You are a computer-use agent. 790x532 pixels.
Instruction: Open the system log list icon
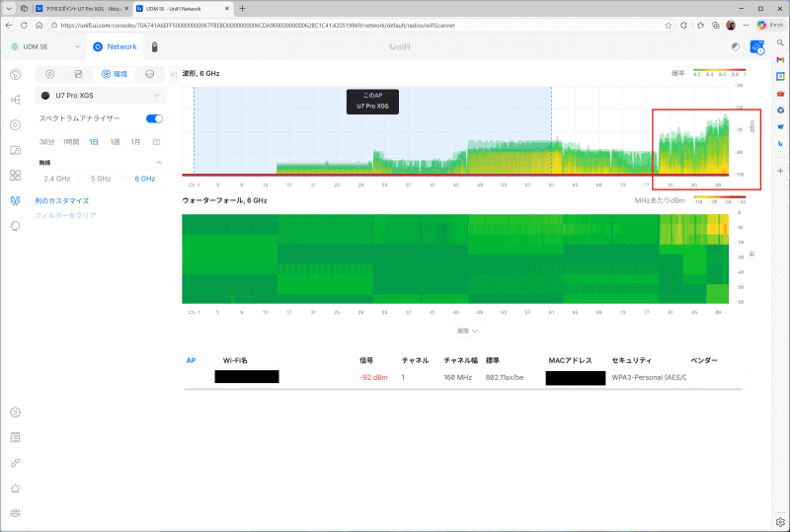point(16,437)
